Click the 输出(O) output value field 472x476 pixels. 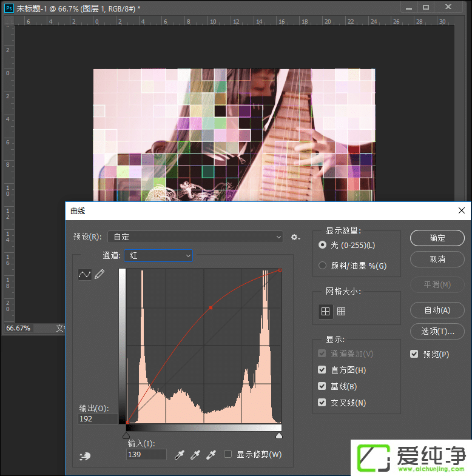pyautogui.click(x=98, y=419)
